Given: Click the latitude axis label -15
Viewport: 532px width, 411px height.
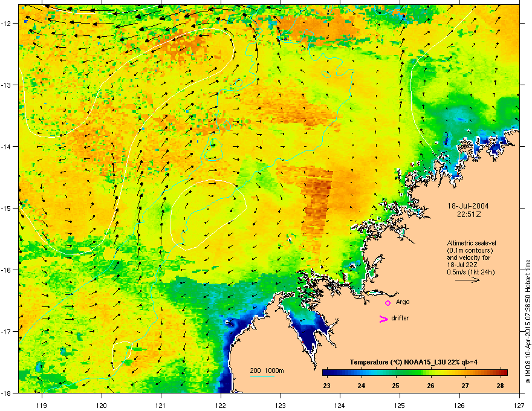Looking at the screenshot, I should point(7,208).
